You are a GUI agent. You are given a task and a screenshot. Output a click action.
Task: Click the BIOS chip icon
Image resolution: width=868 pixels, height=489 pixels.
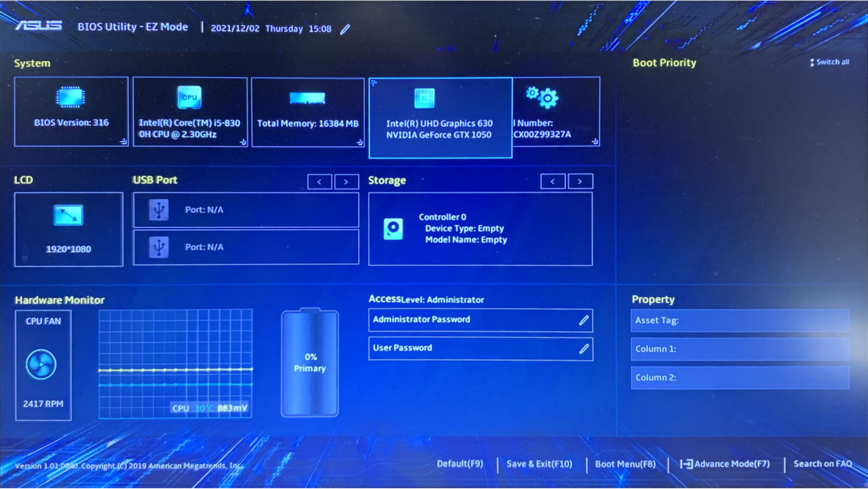pos(70,97)
